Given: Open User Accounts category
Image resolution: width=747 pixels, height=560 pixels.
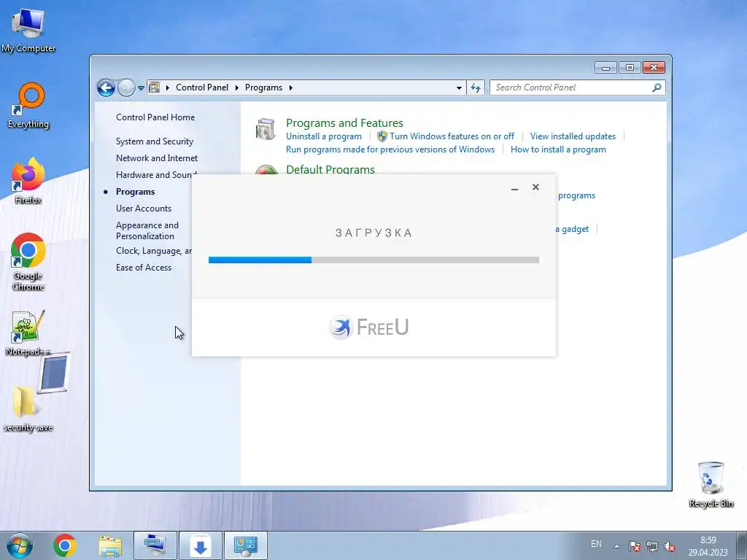Looking at the screenshot, I should point(144,208).
